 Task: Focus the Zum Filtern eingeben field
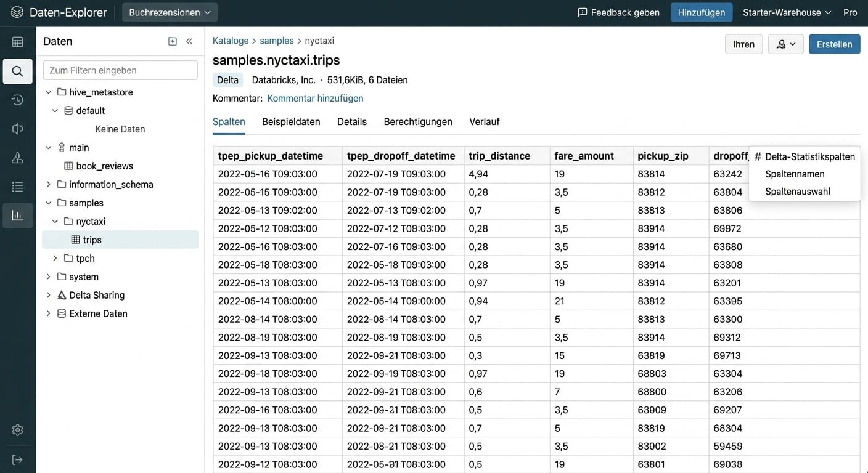click(120, 70)
